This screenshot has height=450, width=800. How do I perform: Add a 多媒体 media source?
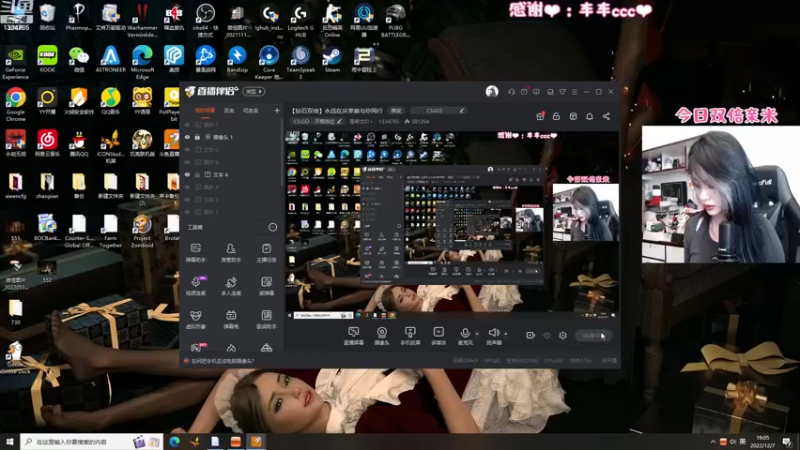[438, 336]
